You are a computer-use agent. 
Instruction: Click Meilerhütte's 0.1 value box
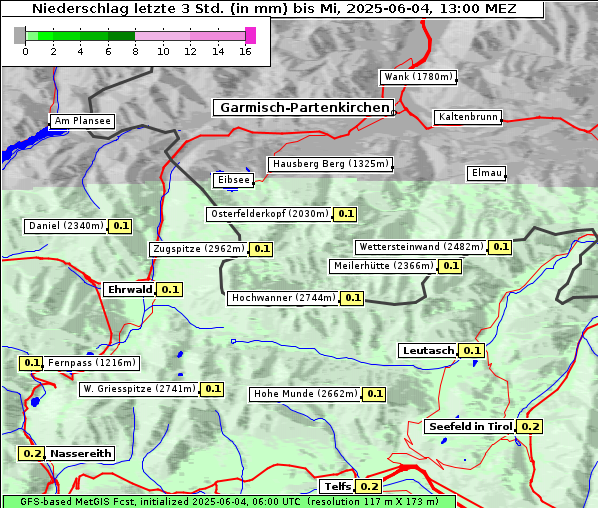coord(450,266)
